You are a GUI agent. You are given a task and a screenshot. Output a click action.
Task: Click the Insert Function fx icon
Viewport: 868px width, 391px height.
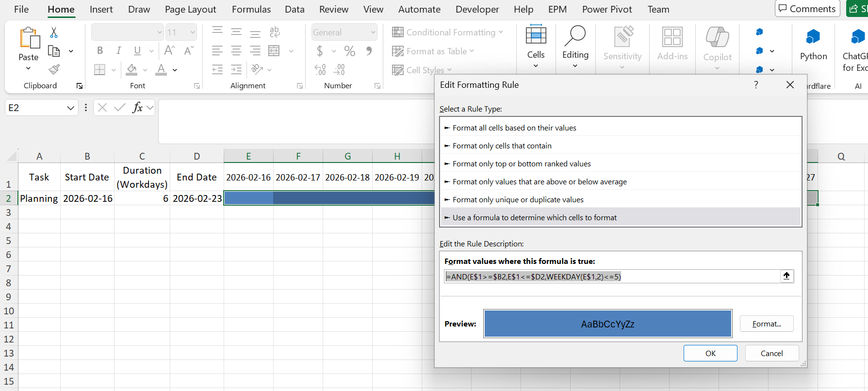[138, 107]
